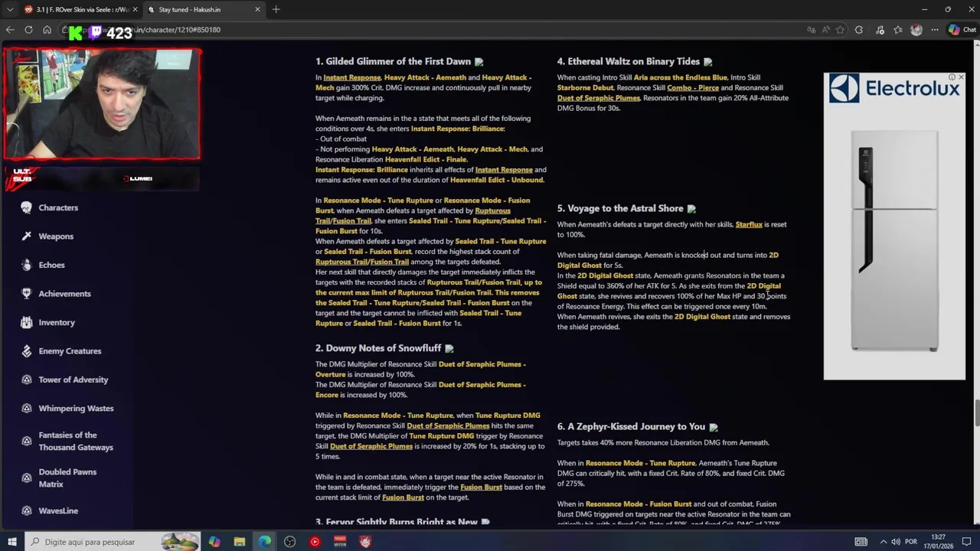Click the Inventory sidebar icon
980x551 pixels.
point(27,322)
